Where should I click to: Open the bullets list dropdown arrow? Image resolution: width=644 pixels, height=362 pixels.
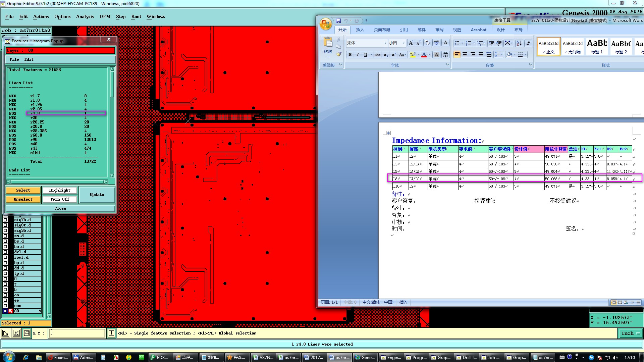tap(462, 43)
